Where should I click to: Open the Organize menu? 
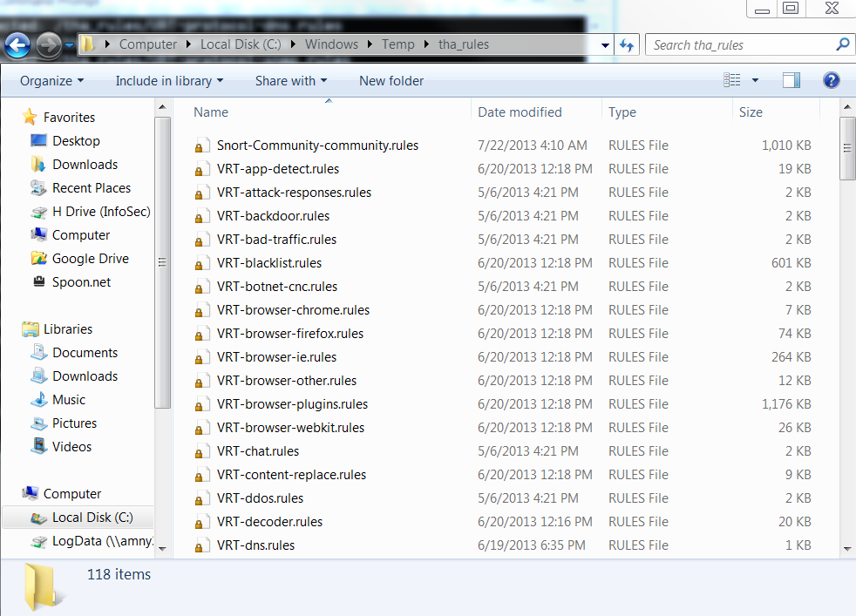click(x=52, y=81)
